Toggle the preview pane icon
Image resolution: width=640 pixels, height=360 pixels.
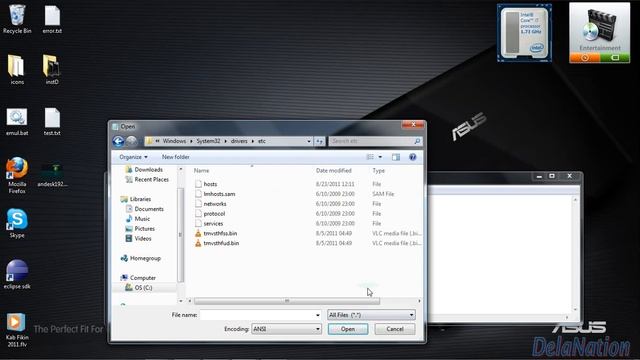tap(396, 157)
